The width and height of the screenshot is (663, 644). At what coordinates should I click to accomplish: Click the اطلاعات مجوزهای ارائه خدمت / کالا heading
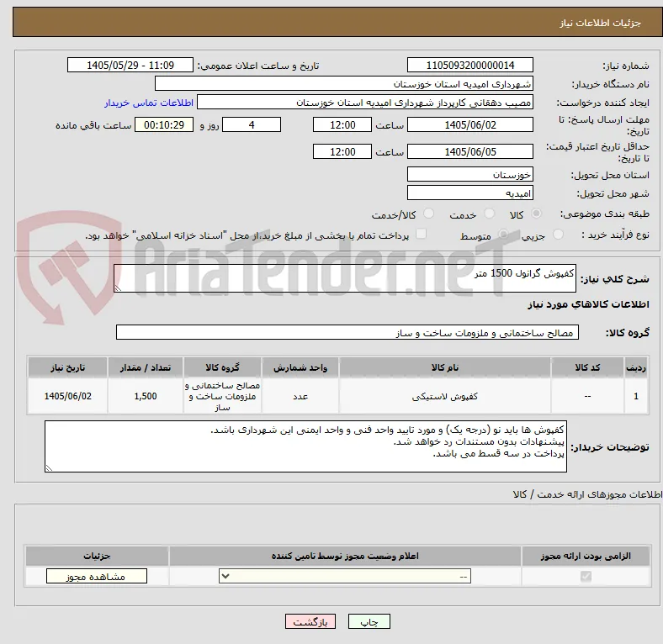[587, 494]
